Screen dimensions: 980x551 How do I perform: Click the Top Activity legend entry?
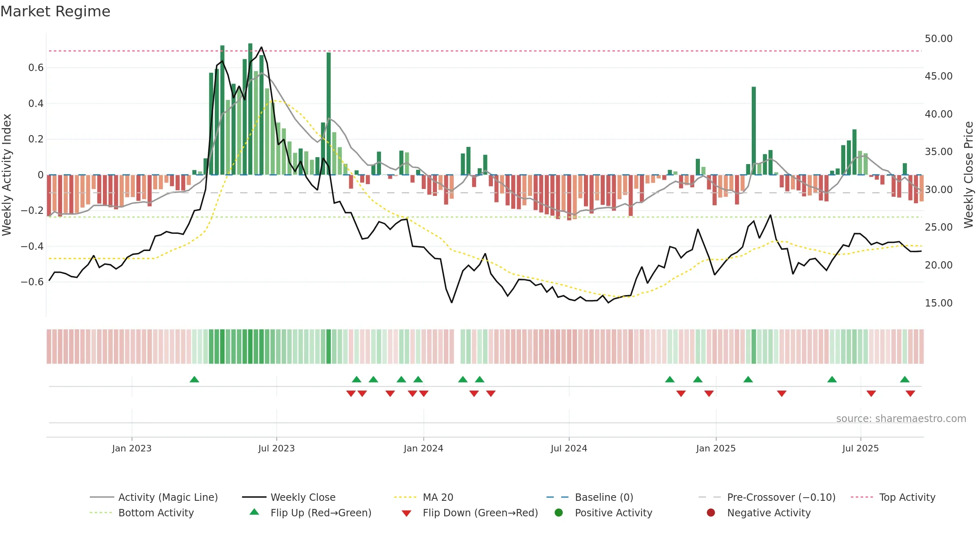[893, 497]
